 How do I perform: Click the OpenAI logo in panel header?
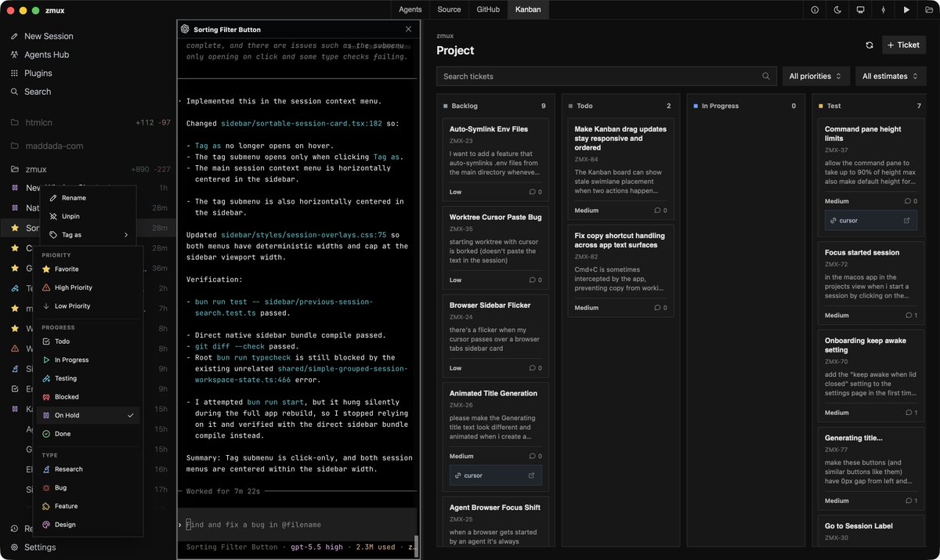click(x=186, y=29)
